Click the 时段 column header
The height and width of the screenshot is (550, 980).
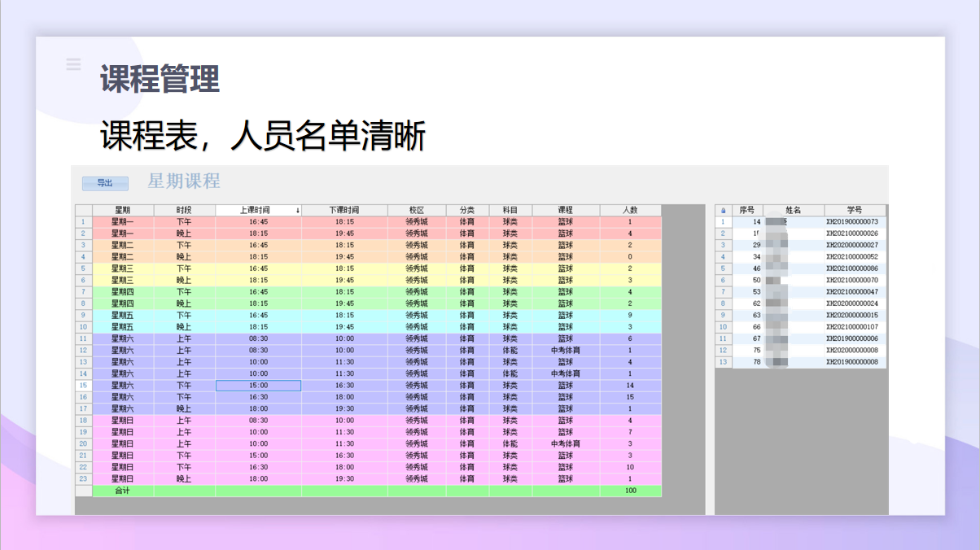click(x=184, y=210)
